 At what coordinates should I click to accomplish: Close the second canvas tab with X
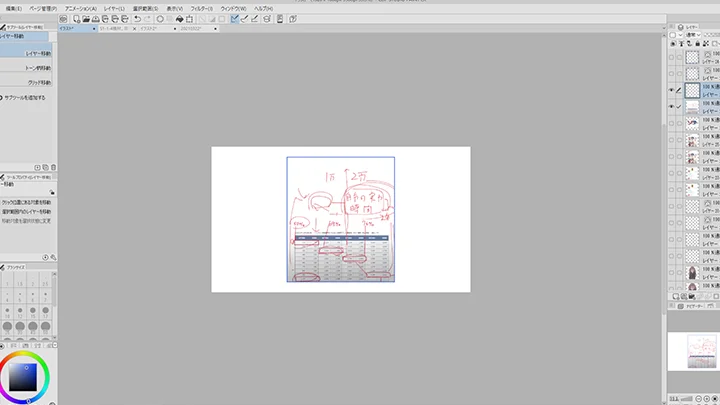click(134, 29)
